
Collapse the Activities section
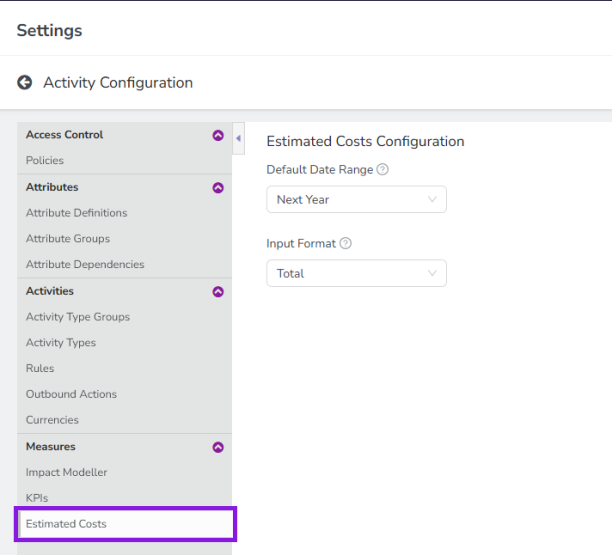click(218, 292)
